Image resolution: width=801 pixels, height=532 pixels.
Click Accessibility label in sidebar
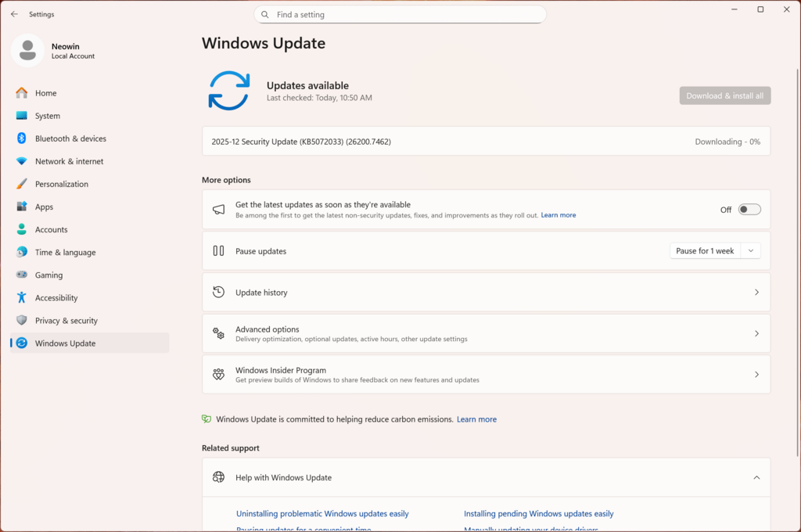[56, 298]
